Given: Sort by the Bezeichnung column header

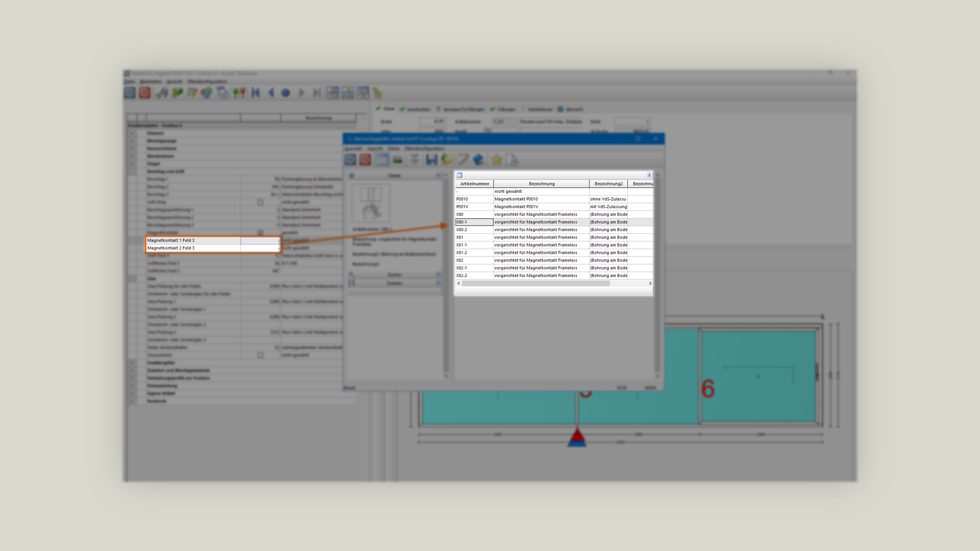Looking at the screenshot, I should (542, 184).
